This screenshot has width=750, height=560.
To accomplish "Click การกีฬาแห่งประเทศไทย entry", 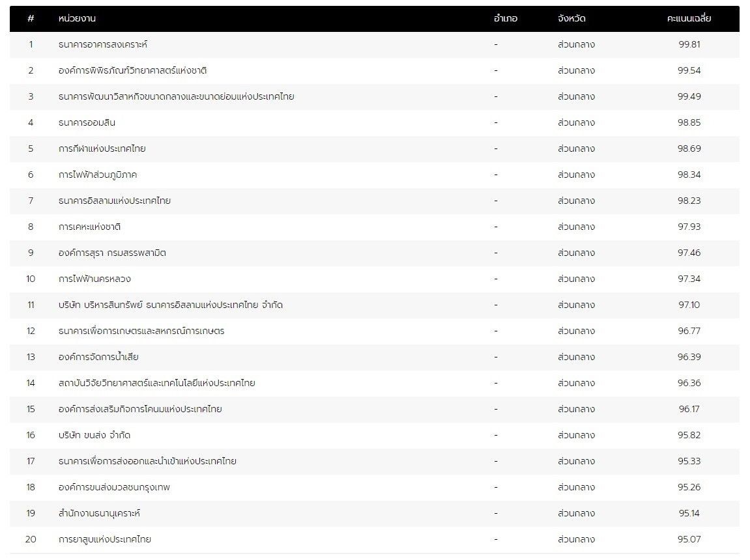I will coord(102,149).
